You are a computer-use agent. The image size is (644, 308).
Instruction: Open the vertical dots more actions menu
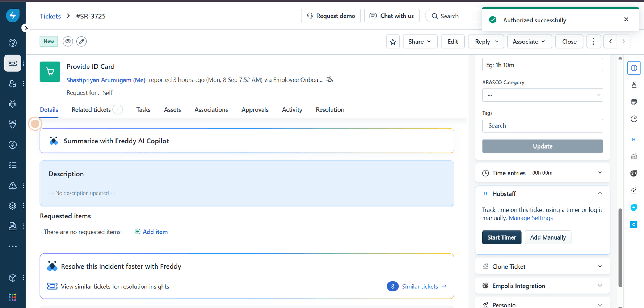coord(593,42)
